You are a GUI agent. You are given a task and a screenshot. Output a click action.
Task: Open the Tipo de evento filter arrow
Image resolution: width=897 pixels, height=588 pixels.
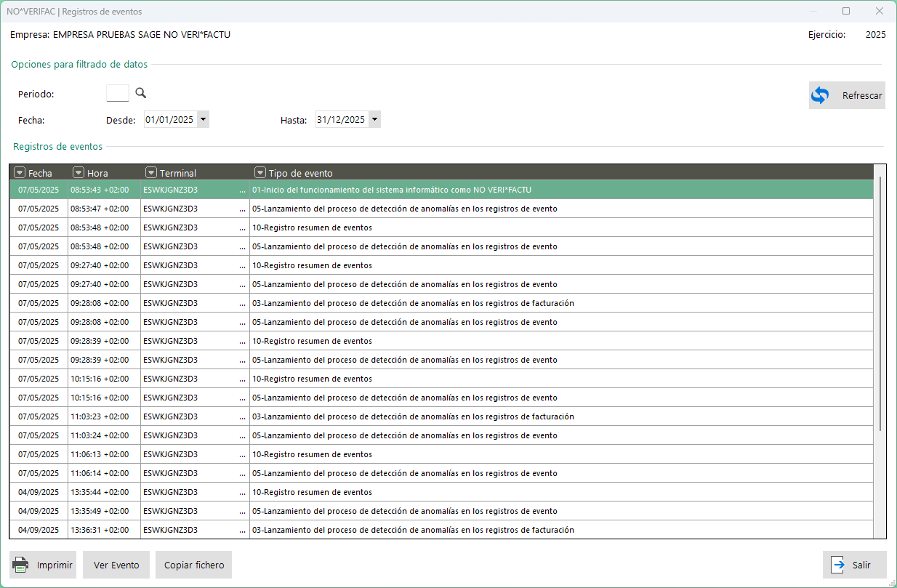click(x=260, y=173)
